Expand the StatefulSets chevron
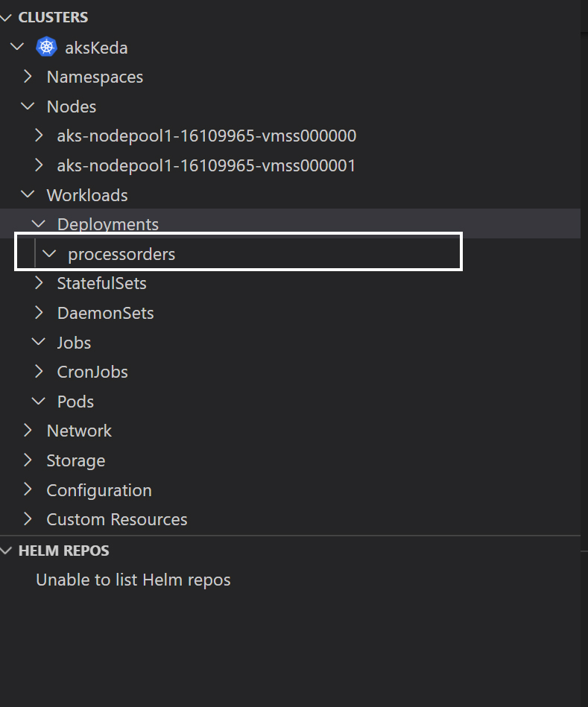The height and width of the screenshot is (707, 588). [x=39, y=282]
